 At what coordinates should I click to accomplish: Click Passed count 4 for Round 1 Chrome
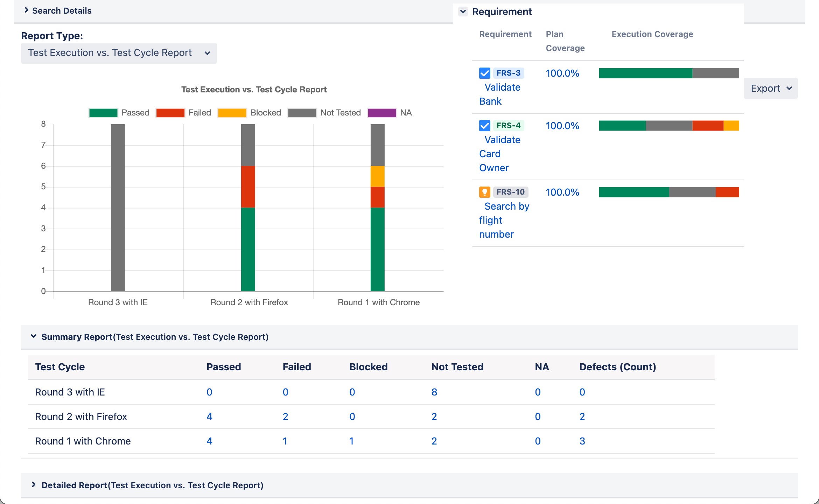(x=209, y=441)
